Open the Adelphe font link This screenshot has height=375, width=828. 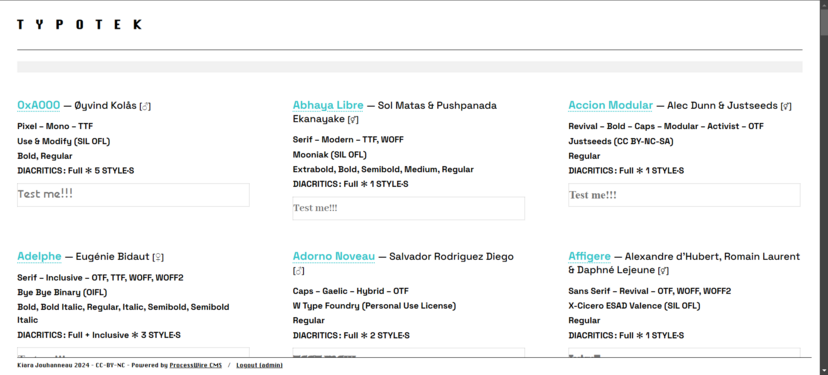[39, 257]
